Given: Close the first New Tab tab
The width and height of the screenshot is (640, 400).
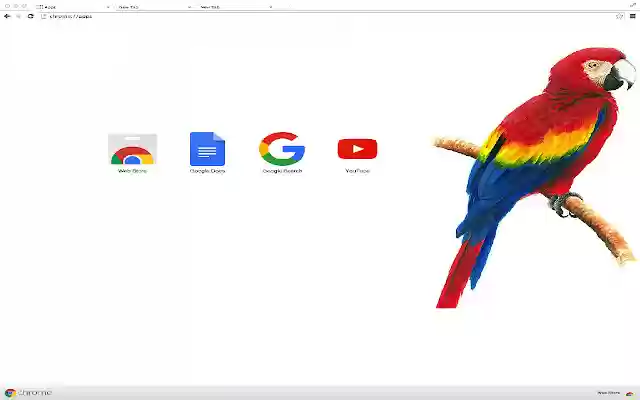Looking at the screenshot, I should coord(189,7).
